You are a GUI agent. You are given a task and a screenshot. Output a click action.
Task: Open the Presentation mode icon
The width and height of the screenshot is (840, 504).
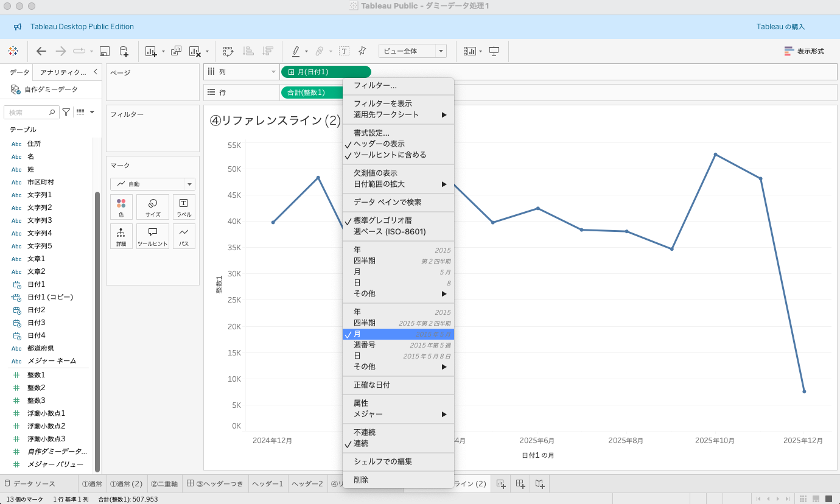494,51
